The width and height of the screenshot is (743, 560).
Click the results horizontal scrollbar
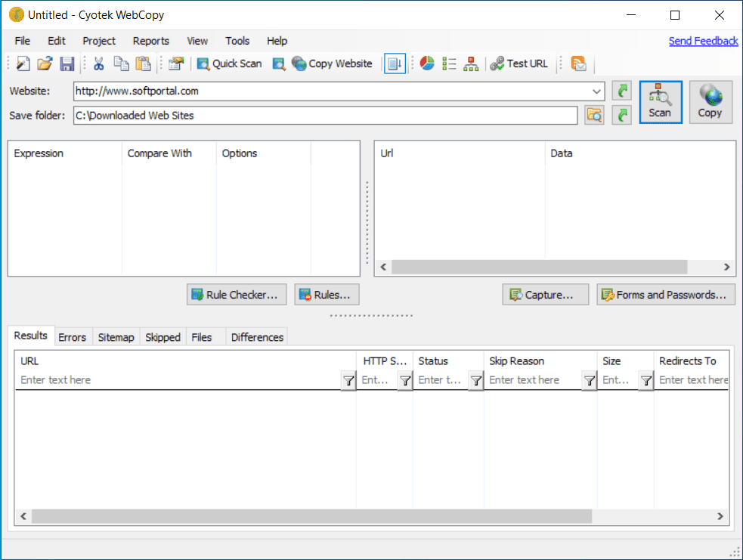(311, 516)
